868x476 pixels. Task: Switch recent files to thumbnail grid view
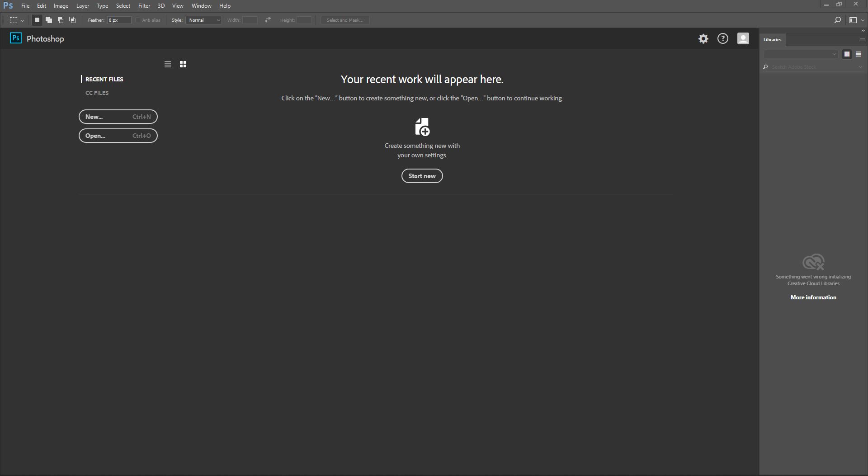pyautogui.click(x=183, y=64)
